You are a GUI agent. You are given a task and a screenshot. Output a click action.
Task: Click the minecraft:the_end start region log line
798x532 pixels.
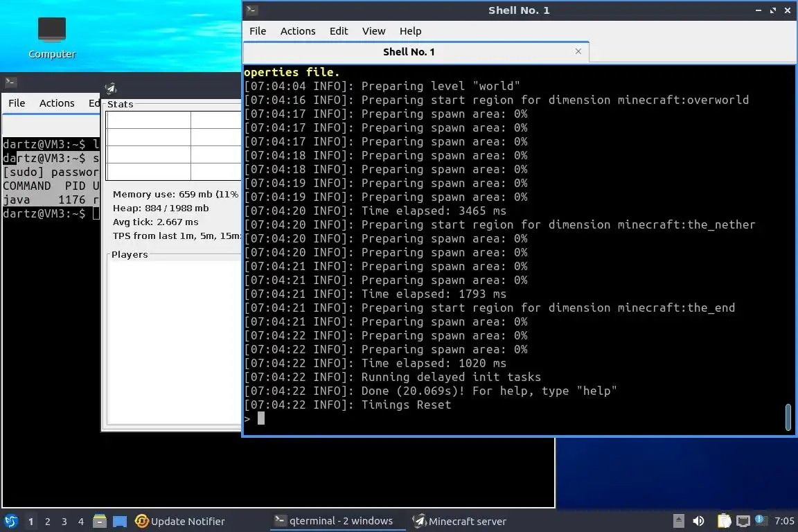490,308
